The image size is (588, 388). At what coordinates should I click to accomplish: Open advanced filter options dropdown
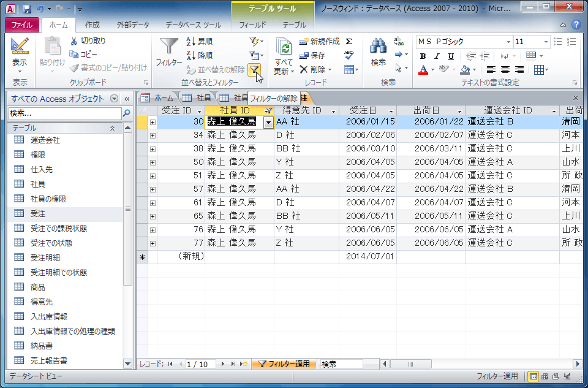(256, 56)
